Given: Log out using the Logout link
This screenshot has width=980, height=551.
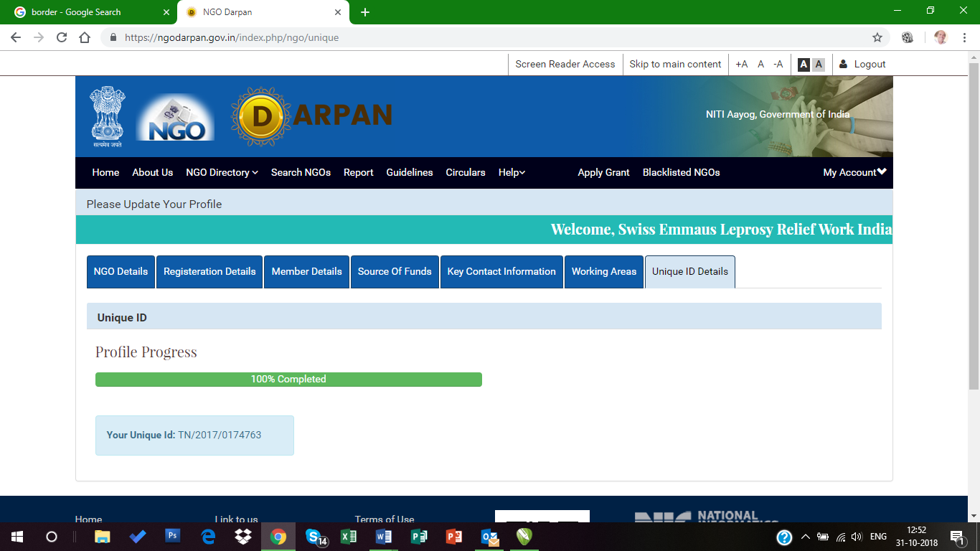Looking at the screenshot, I should 863,64.
